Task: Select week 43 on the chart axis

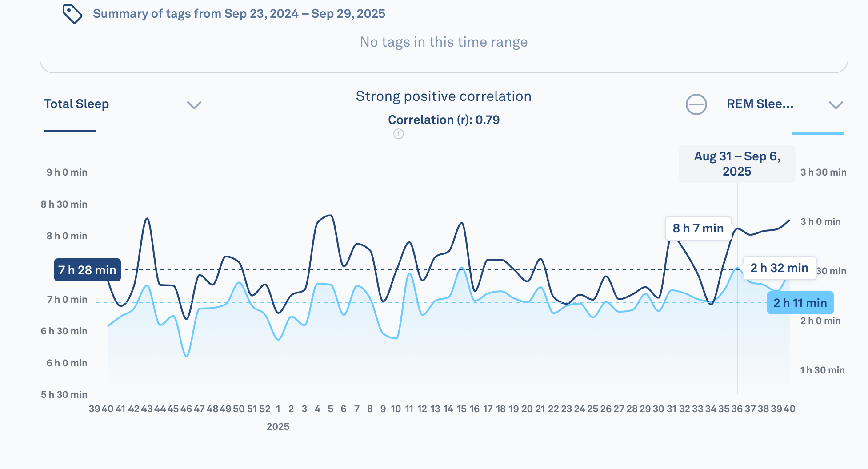Action: (x=147, y=409)
